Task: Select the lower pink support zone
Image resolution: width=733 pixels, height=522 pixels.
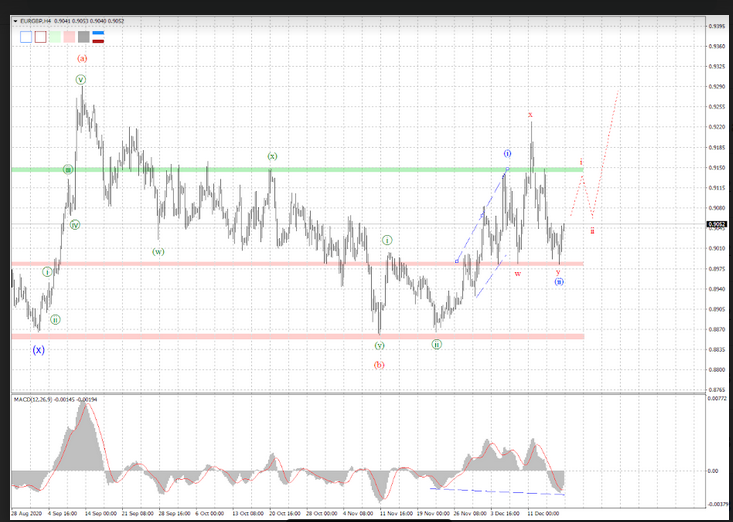Action: (300, 336)
